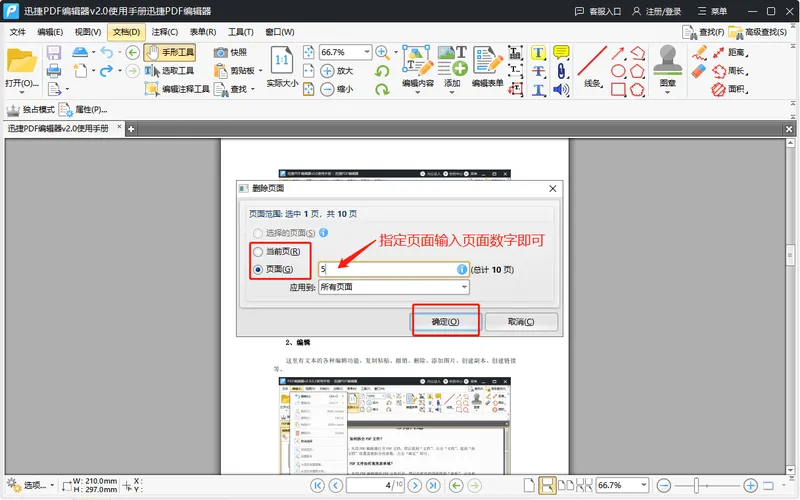Enable single page layout in status bar
The height and width of the screenshot is (500, 800).
coord(529,485)
